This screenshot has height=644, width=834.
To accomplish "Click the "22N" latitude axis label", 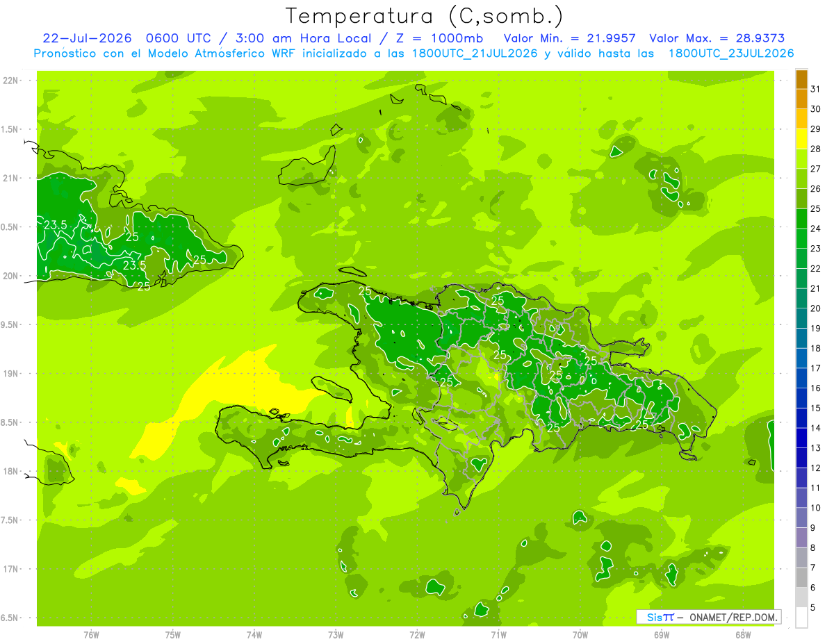I will click(11, 80).
